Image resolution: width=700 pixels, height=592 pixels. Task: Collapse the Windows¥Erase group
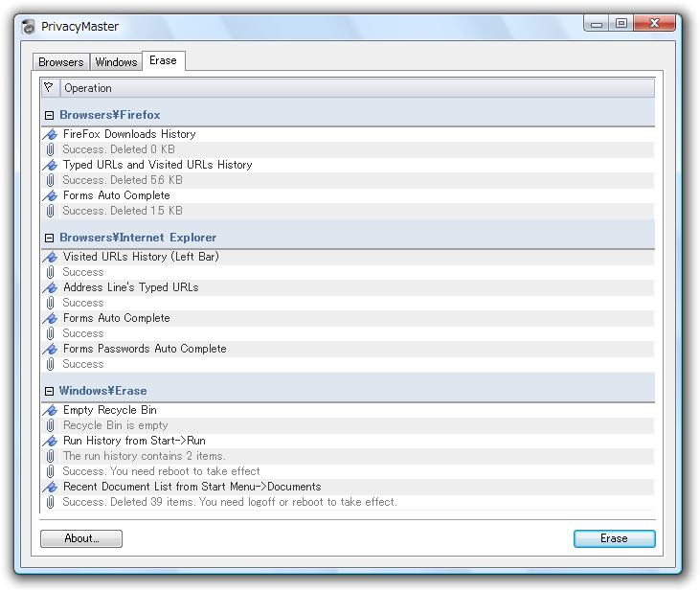click(49, 392)
